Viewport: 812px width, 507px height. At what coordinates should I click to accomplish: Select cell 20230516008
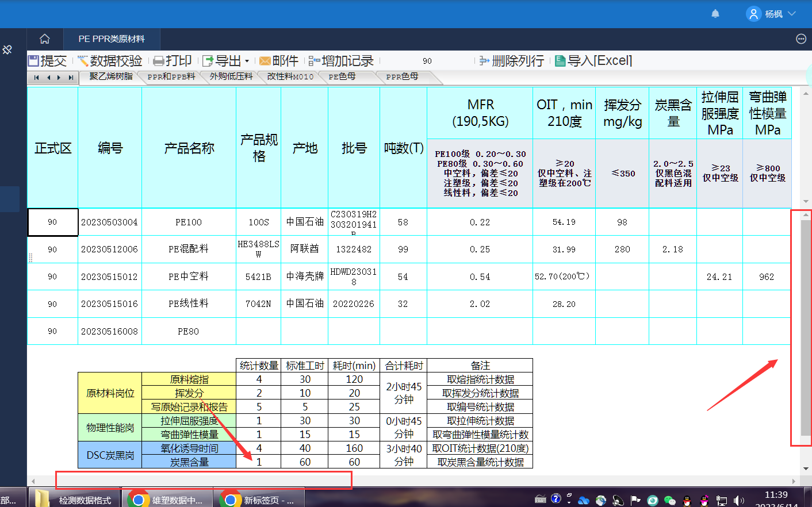click(x=109, y=331)
